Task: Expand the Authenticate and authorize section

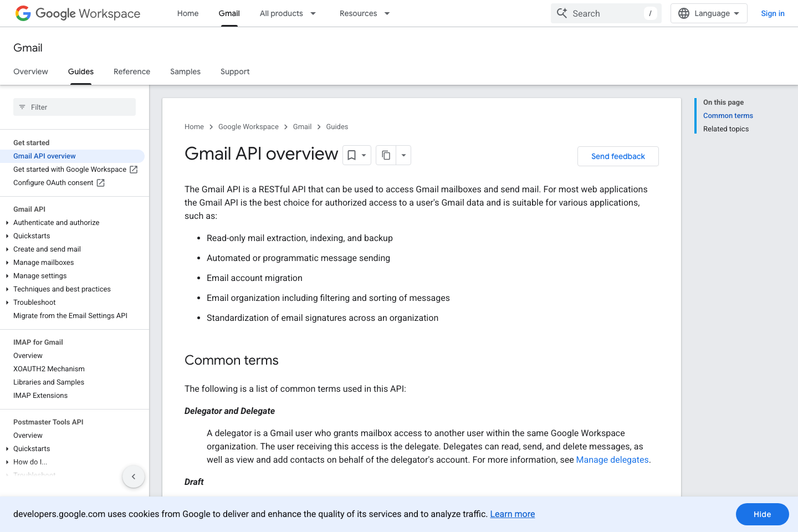Action: [x=7, y=222]
